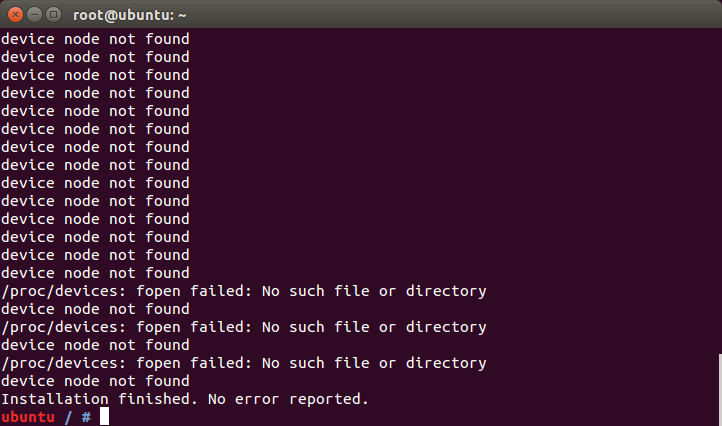The width and height of the screenshot is (722, 426).
Task: Click the word 'directory' in the last error line
Action: pos(446,363)
